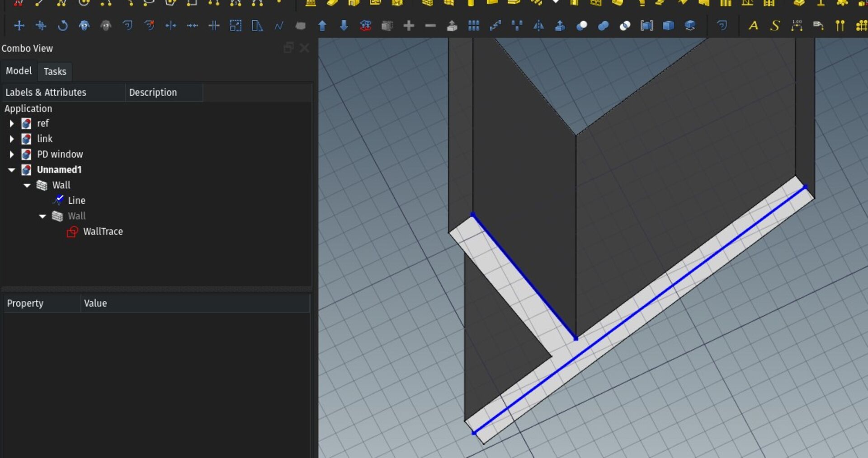Click the Mirror tool icon
The image size is (868, 458).
(538, 26)
